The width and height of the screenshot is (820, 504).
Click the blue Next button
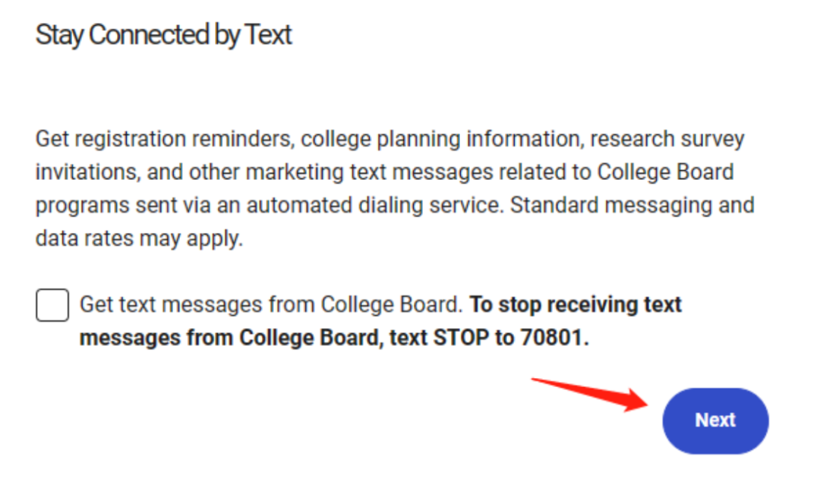pos(715,421)
